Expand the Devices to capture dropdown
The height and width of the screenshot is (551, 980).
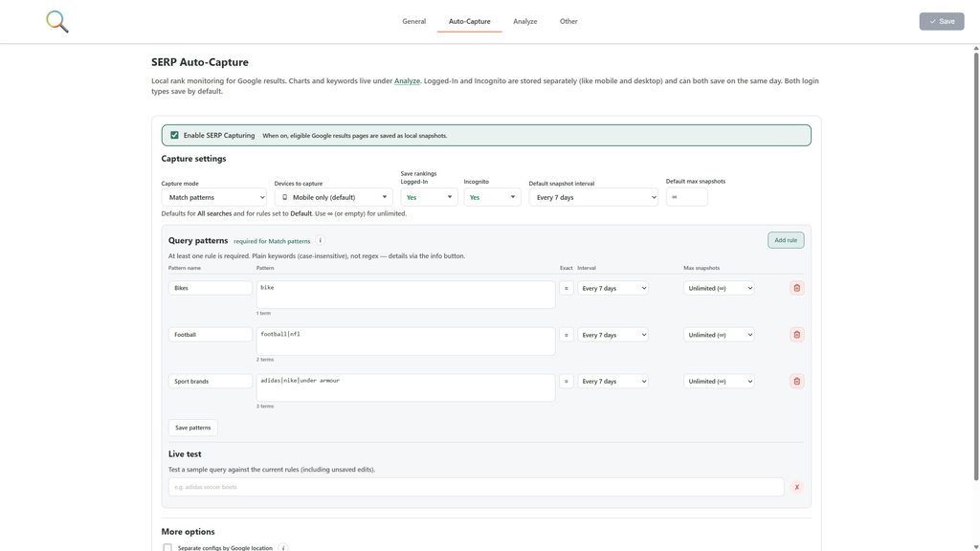pos(333,197)
